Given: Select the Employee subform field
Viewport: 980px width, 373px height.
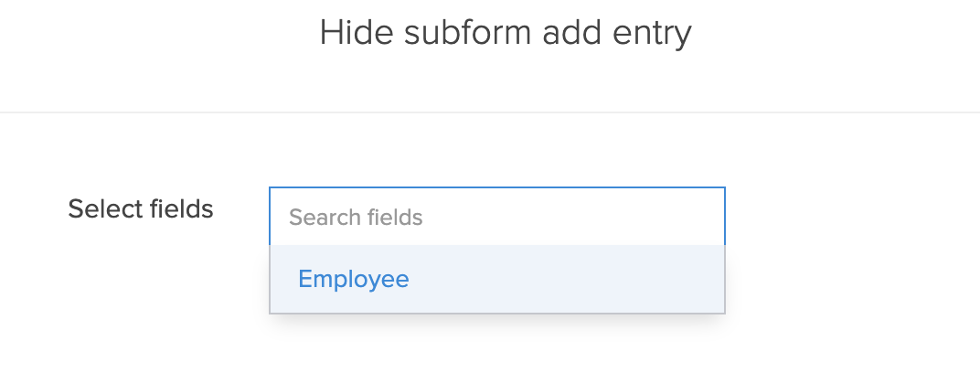Looking at the screenshot, I should click(354, 279).
